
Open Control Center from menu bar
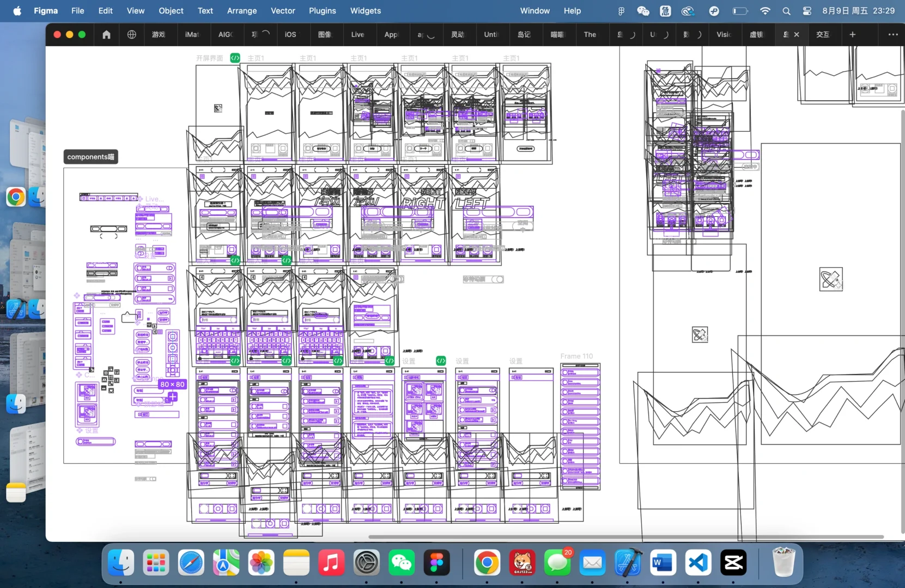807,11
